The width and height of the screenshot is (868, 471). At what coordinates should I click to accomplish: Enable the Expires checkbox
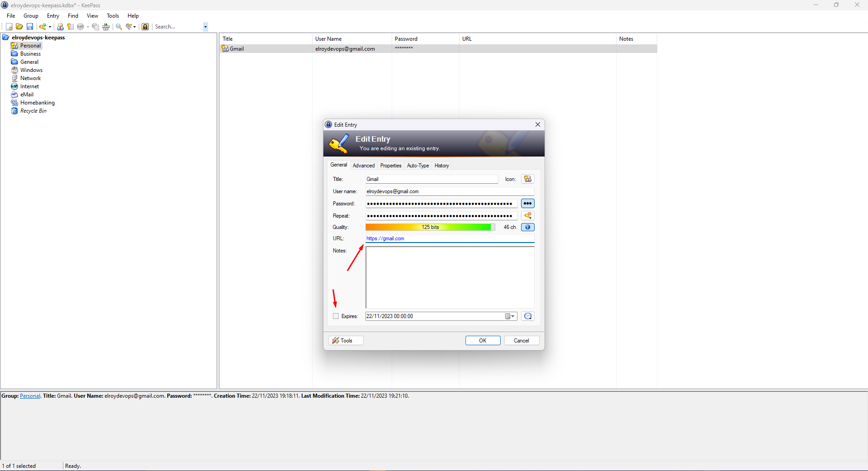[336, 316]
